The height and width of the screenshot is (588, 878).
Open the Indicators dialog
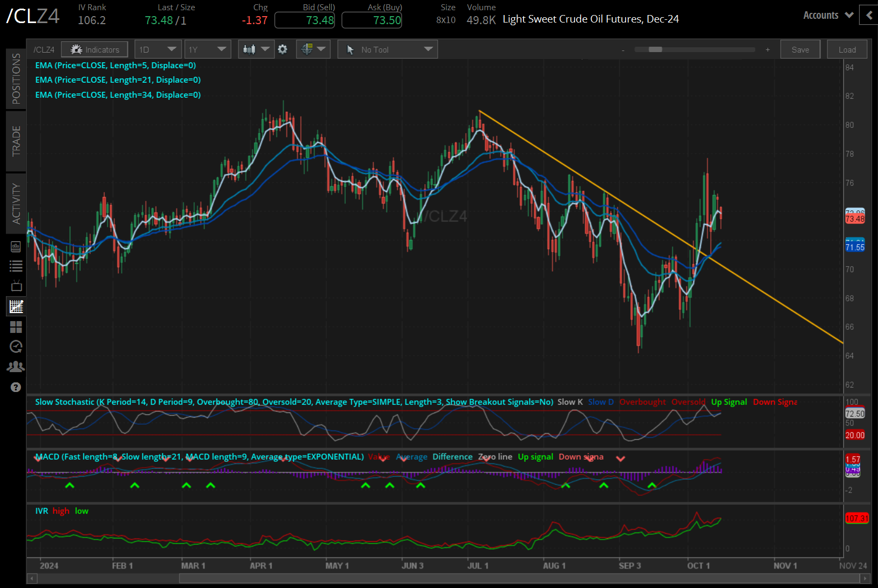pos(95,49)
